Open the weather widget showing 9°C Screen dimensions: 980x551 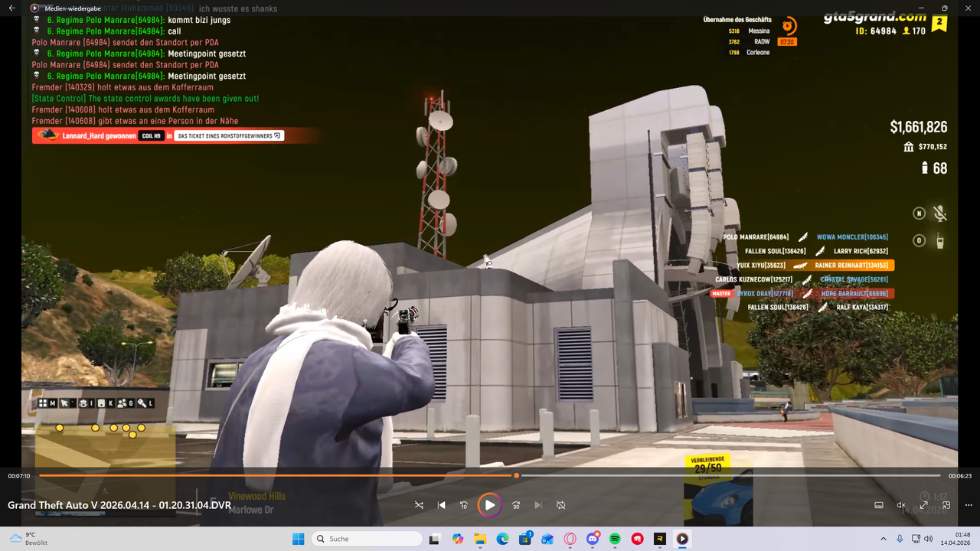click(28, 539)
